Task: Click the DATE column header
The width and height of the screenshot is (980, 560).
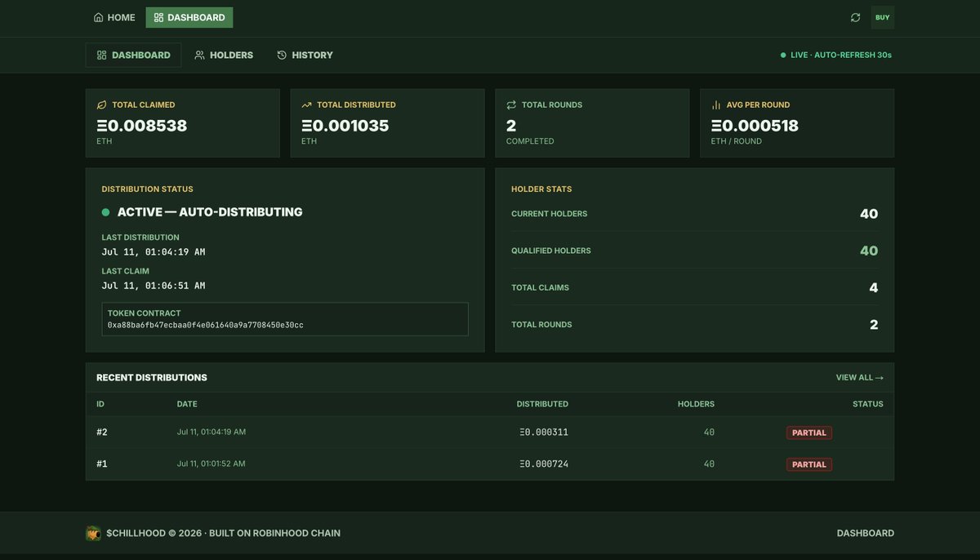Action: 187,404
